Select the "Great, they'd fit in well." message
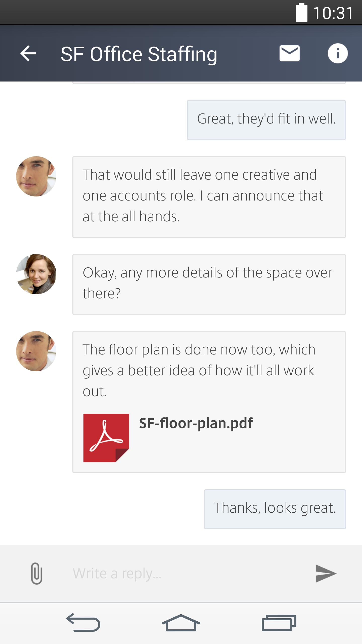The width and height of the screenshot is (362, 644). (x=266, y=120)
